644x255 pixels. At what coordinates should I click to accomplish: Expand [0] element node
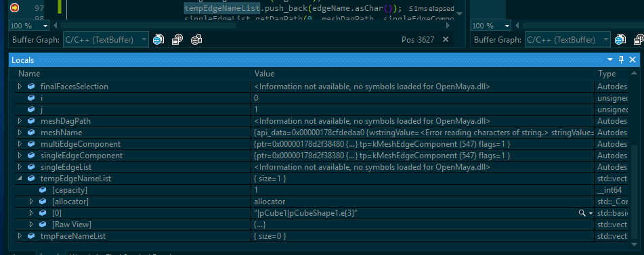[31, 213]
